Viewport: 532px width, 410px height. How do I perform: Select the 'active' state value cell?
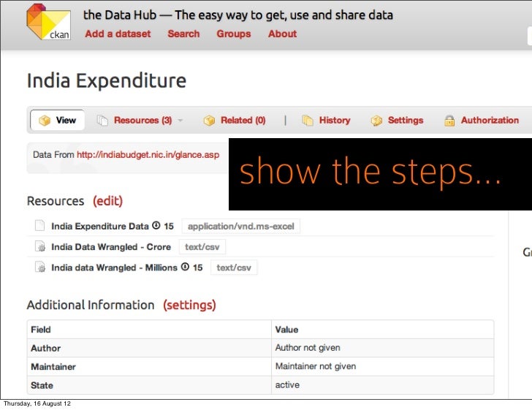(382, 385)
